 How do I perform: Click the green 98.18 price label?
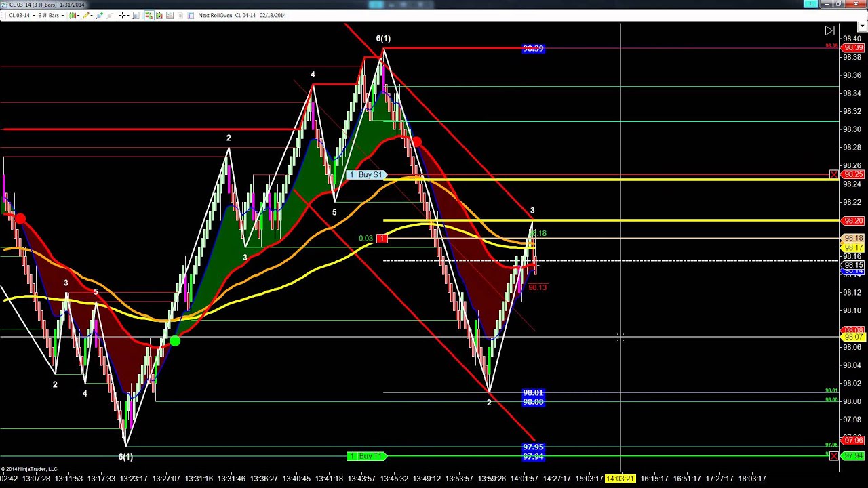pos(537,233)
